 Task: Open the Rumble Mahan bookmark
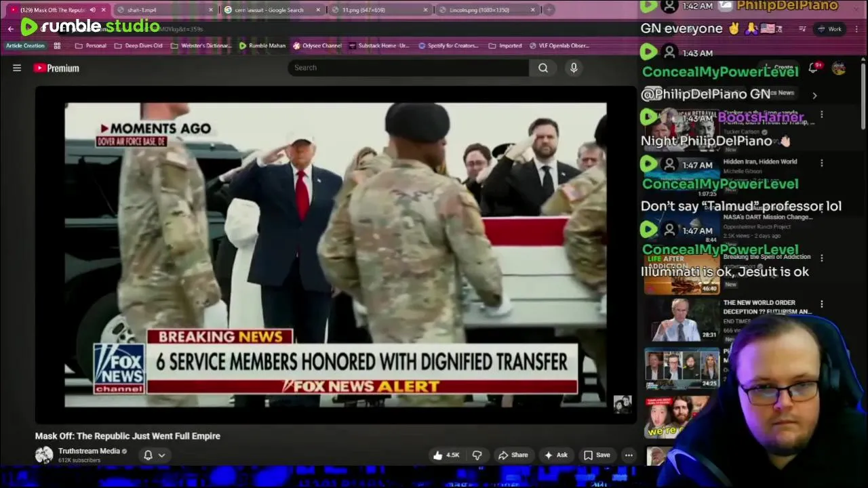coord(262,45)
